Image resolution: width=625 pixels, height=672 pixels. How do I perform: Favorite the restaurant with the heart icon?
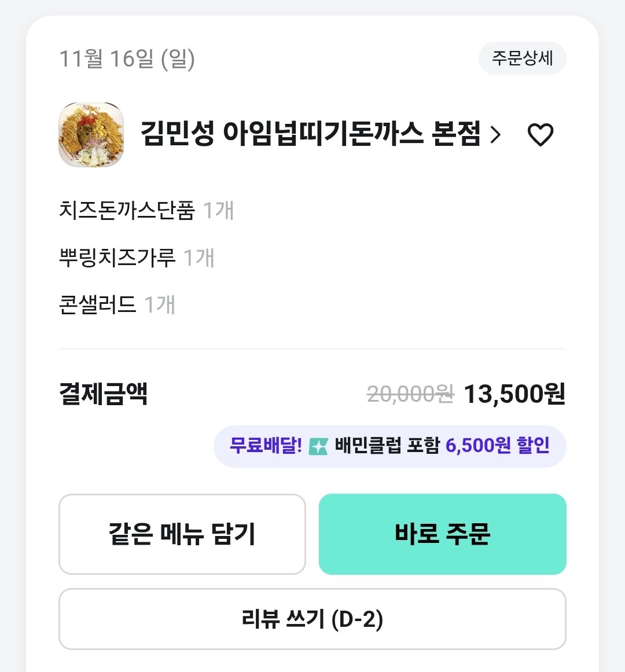coord(541,135)
